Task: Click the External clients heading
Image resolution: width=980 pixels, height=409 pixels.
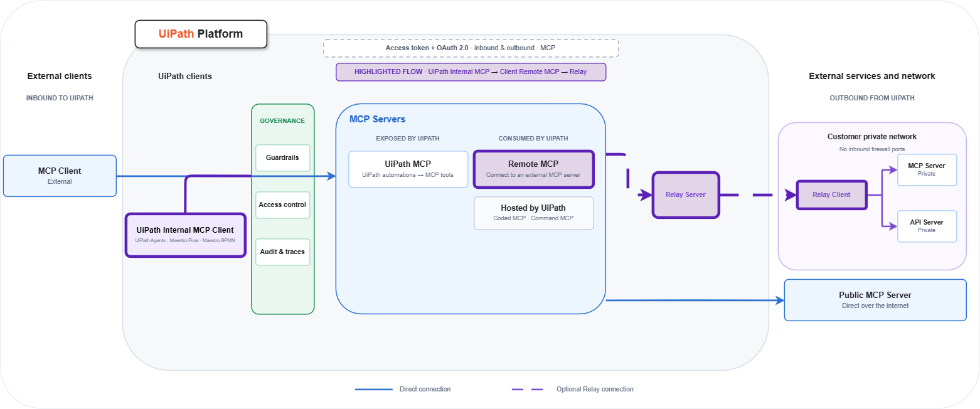Action: pos(60,76)
